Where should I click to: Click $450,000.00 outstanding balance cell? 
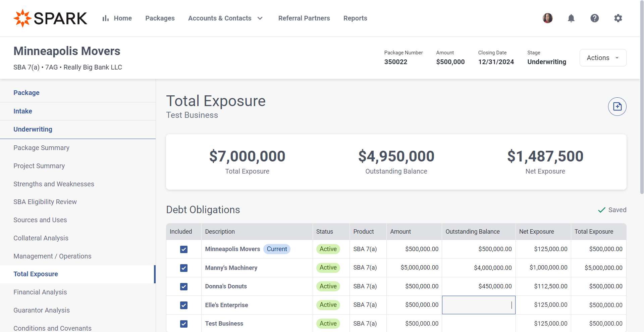[x=479, y=286]
